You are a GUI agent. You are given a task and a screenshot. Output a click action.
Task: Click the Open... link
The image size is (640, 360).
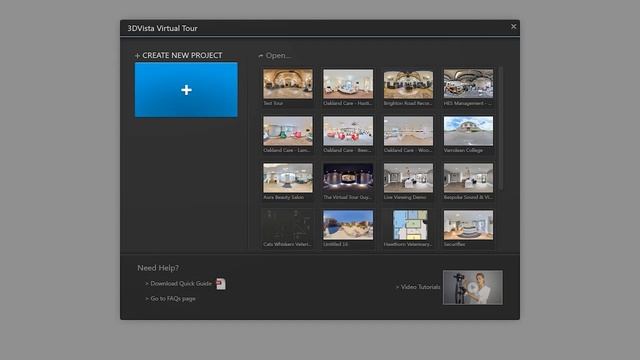tap(275, 55)
